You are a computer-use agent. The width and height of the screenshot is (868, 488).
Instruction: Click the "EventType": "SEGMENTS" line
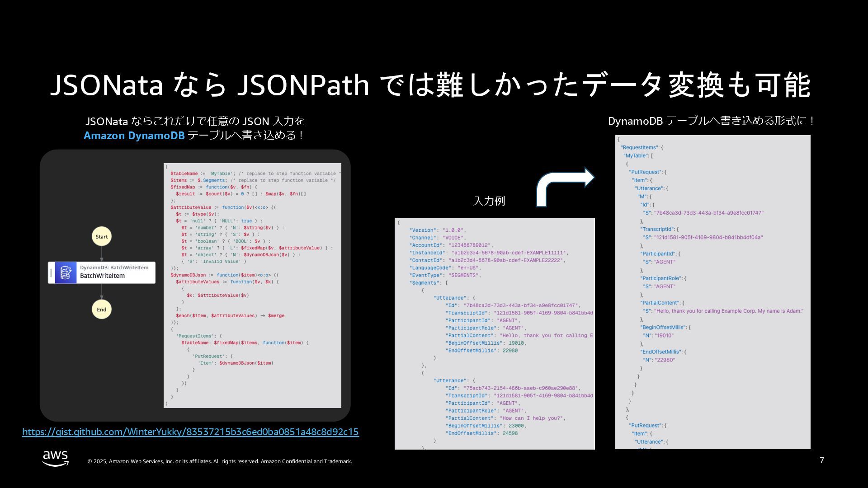(445, 276)
